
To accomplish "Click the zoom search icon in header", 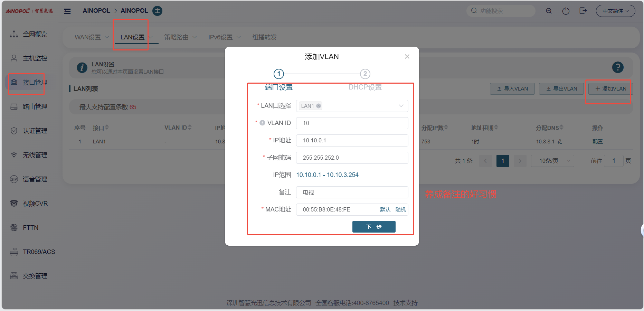I will [549, 11].
